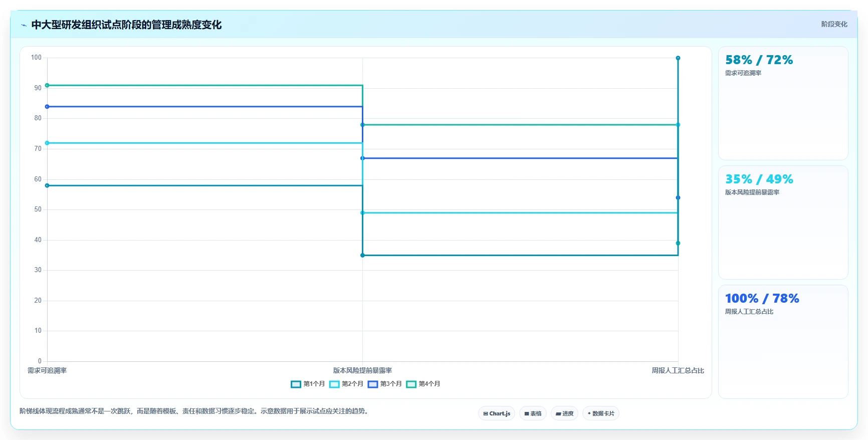The height and width of the screenshot is (440, 868).
Task: Click the 第1个月 point at 100 on 周报人工汇总占比
Action: 678,58
